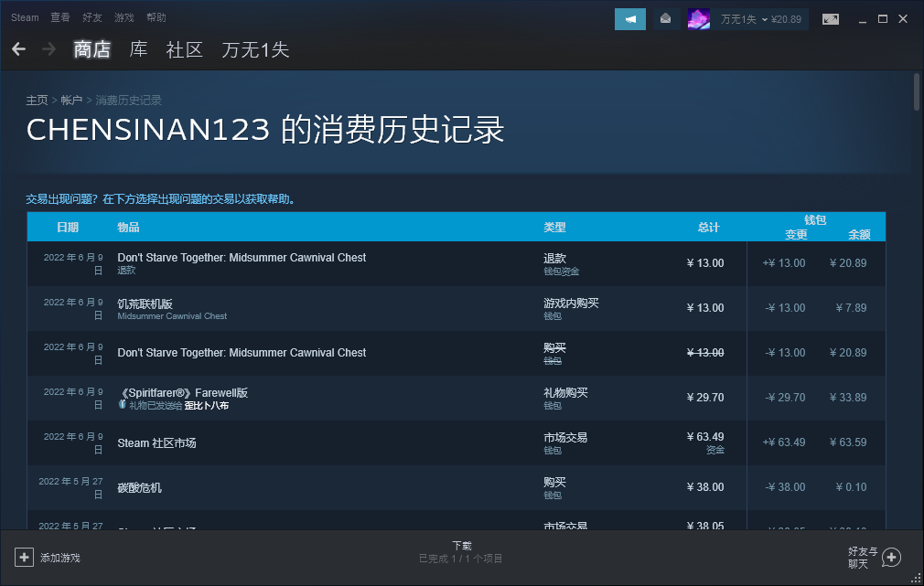Image resolution: width=924 pixels, height=586 pixels.
Task: Click the 帐户 breadcrumb link
Action: click(71, 100)
